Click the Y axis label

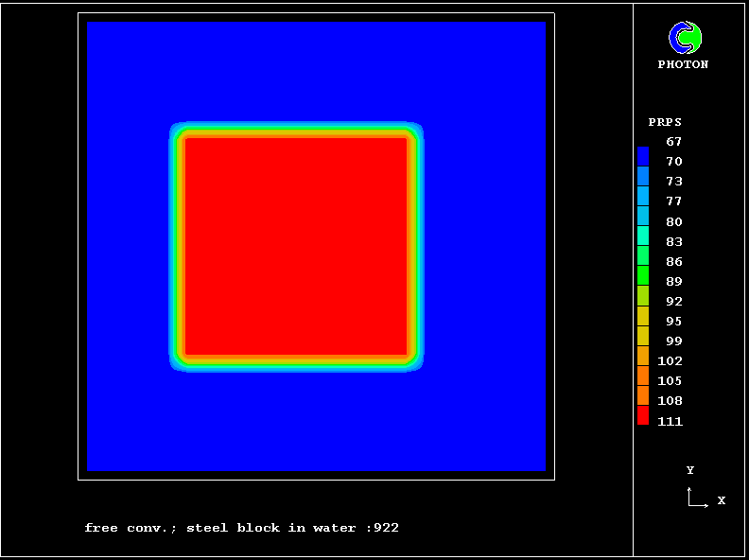click(690, 470)
